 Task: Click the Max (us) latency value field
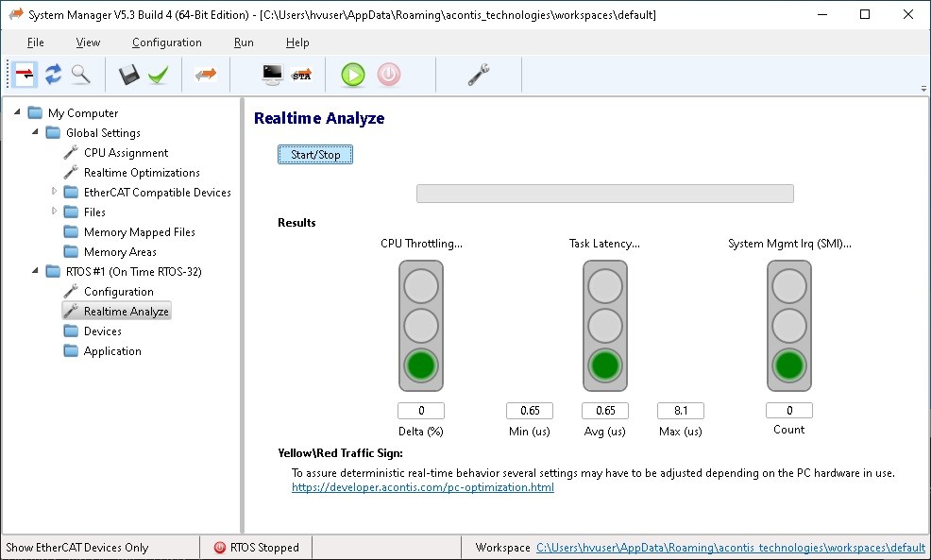click(680, 411)
